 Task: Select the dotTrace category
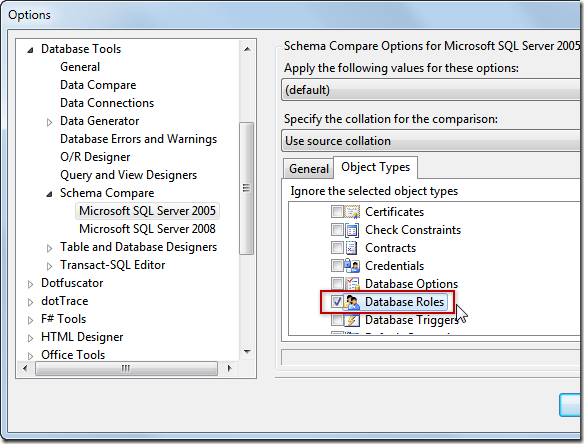point(64,301)
